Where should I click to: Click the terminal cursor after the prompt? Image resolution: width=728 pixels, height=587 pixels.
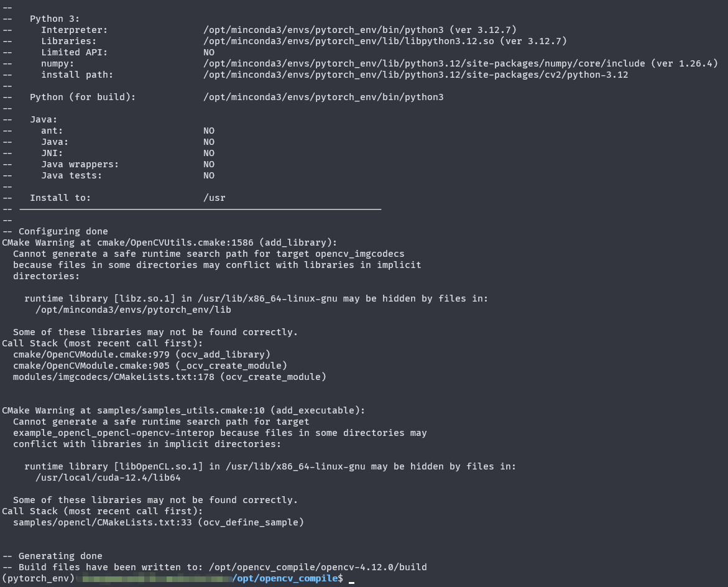tap(351, 579)
